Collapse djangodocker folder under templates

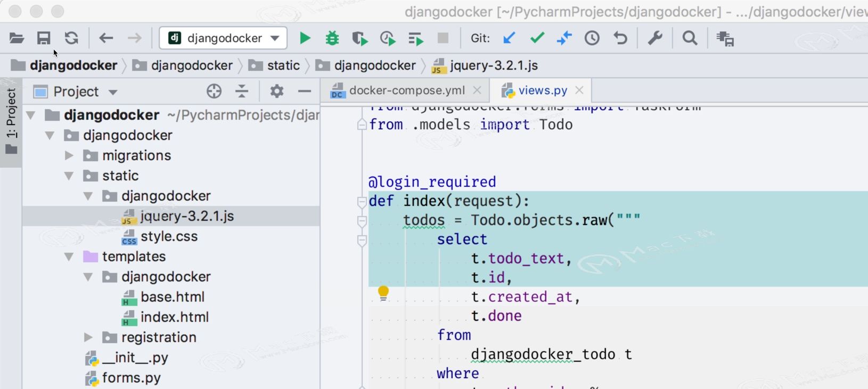[88, 277]
